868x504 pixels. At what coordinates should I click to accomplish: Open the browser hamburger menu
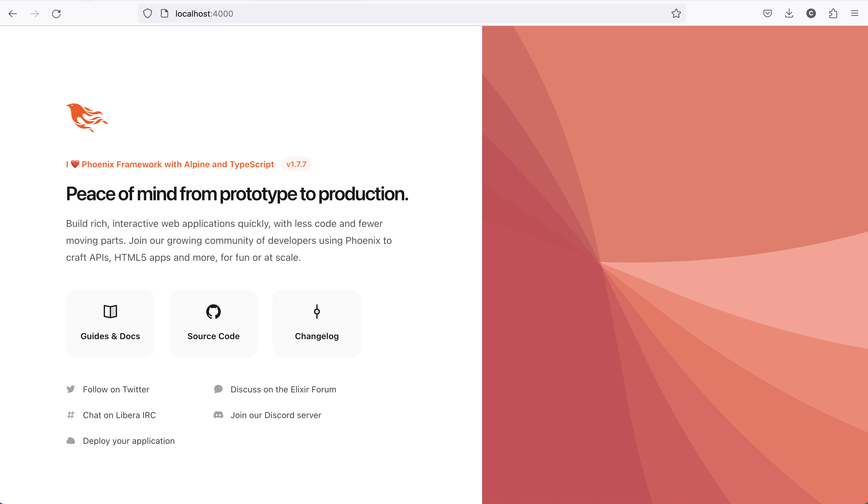click(855, 14)
